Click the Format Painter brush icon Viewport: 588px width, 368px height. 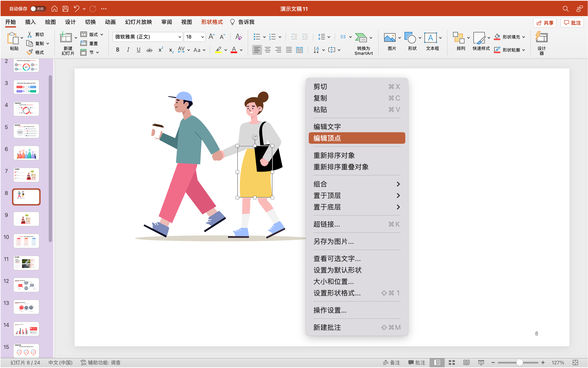(x=30, y=52)
